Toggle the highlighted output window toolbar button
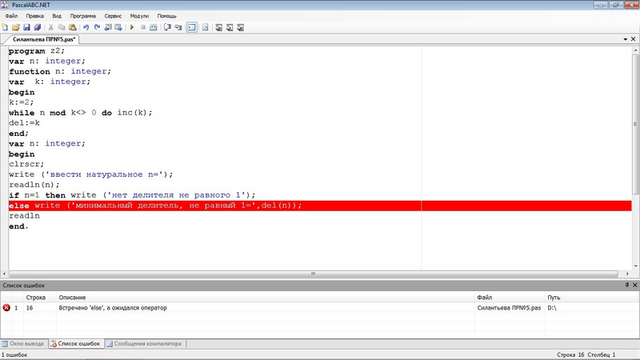The height and width of the screenshot is (360, 640). [191, 27]
